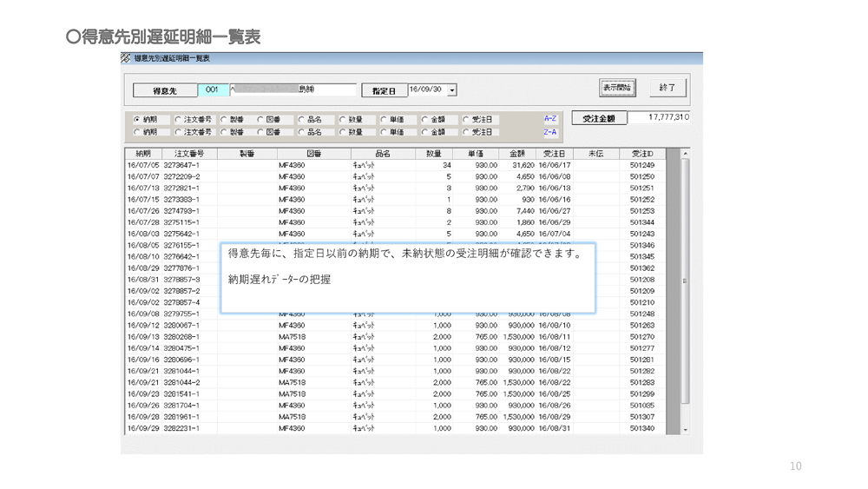Click the 受注ID column header

642,154
